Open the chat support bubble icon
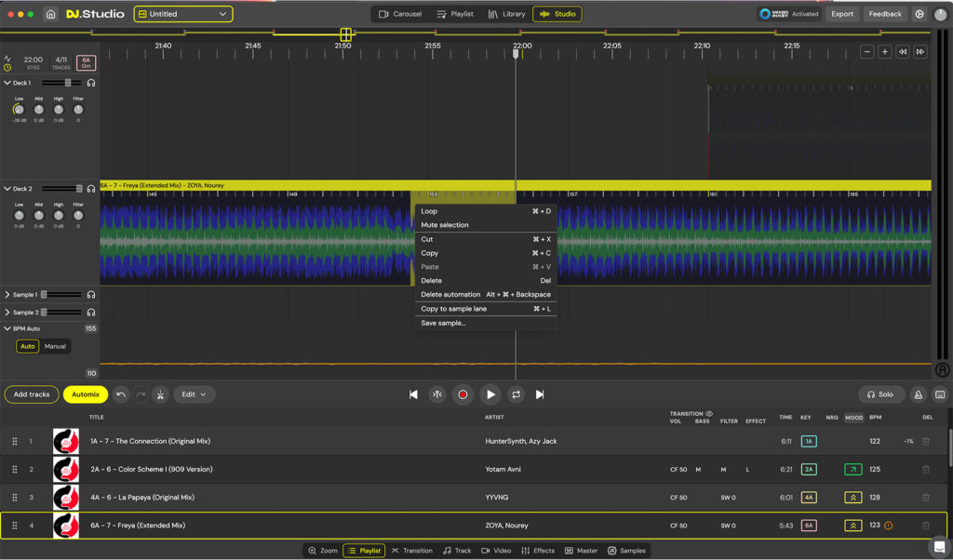The height and width of the screenshot is (560, 953). tap(940, 546)
